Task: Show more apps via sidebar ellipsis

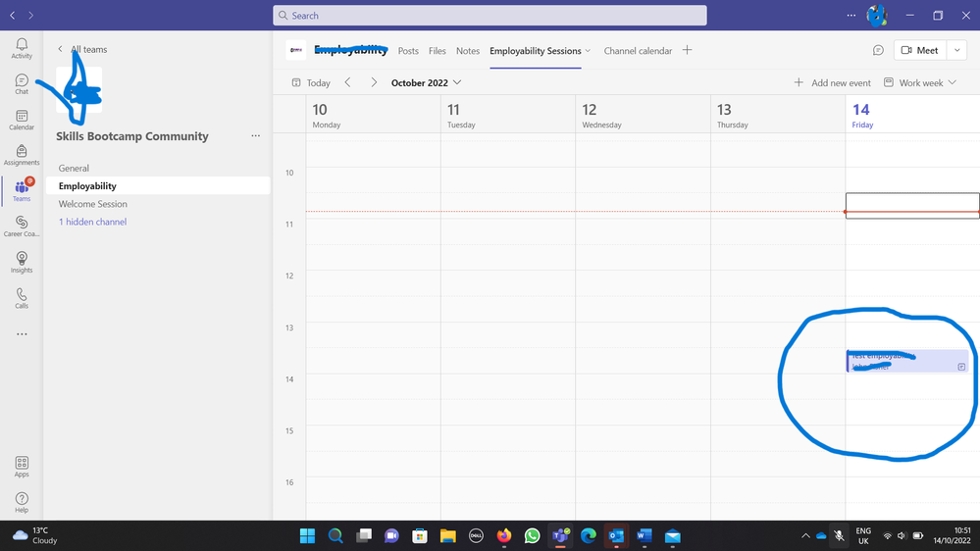Action: [x=22, y=334]
